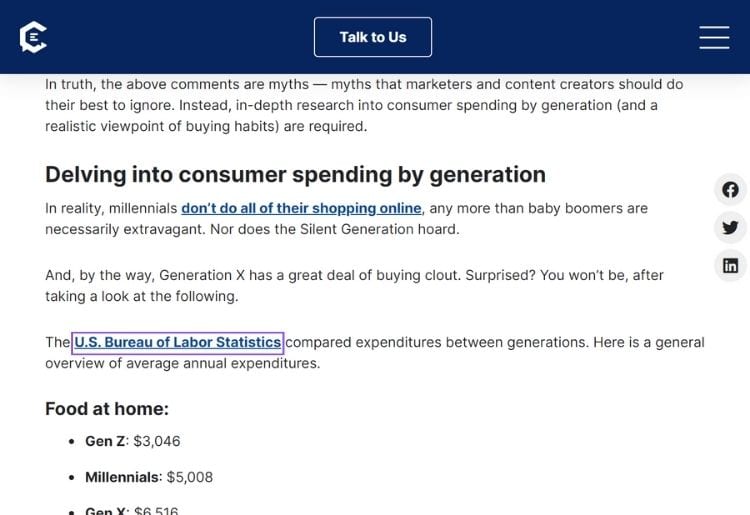Open the hamburger navigation menu
This screenshot has height=515, width=750.
click(x=714, y=37)
